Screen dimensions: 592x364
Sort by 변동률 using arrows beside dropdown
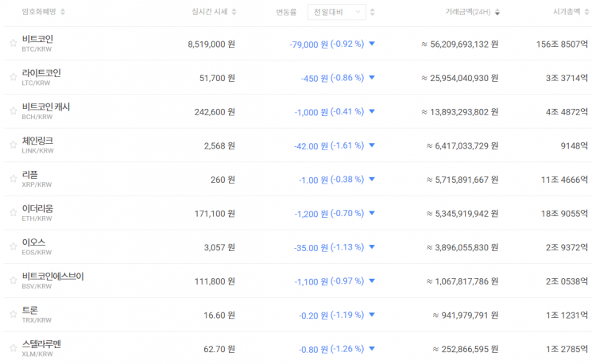(372, 12)
